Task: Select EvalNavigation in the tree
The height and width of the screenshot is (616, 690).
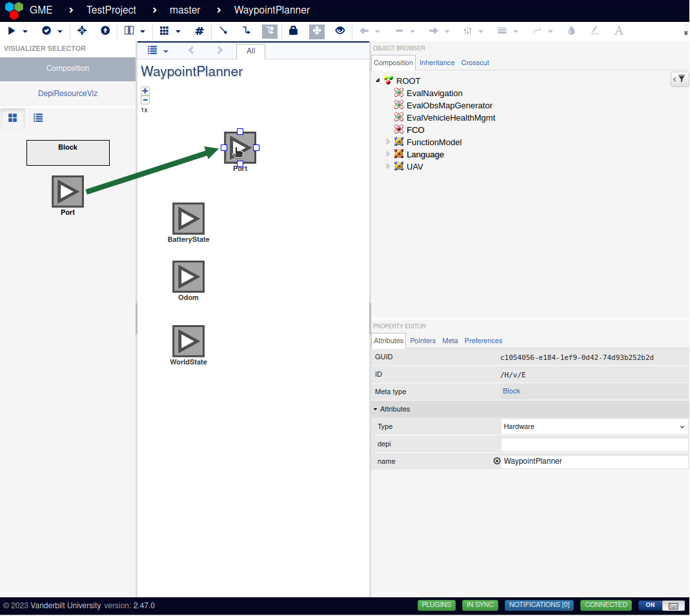Action: [434, 94]
